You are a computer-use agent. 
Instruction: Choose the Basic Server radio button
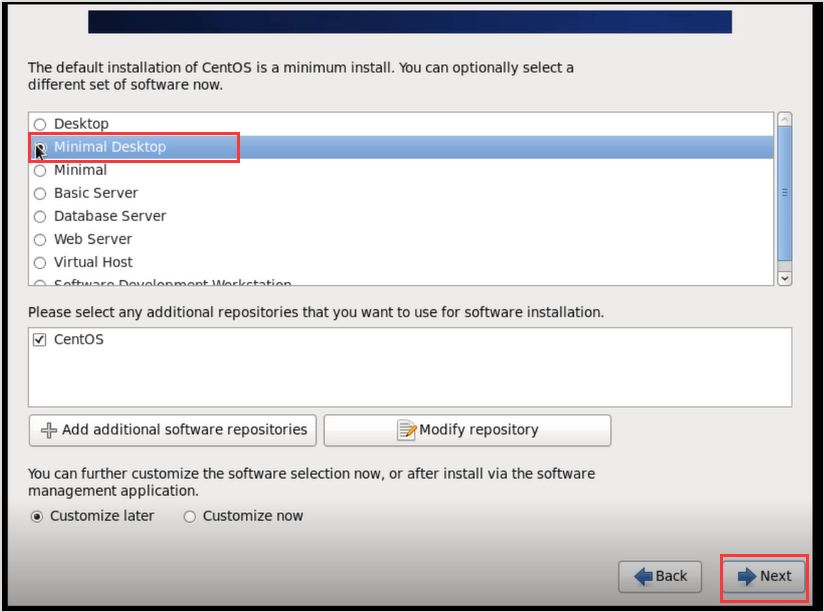coord(40,193)
